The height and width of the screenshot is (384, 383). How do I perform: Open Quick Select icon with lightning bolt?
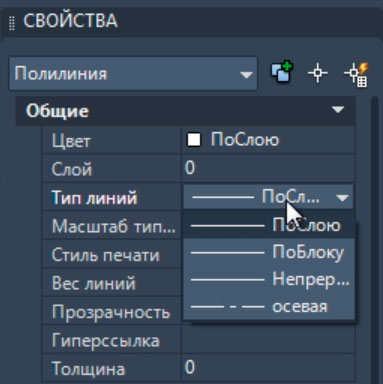tap(356, 74)
